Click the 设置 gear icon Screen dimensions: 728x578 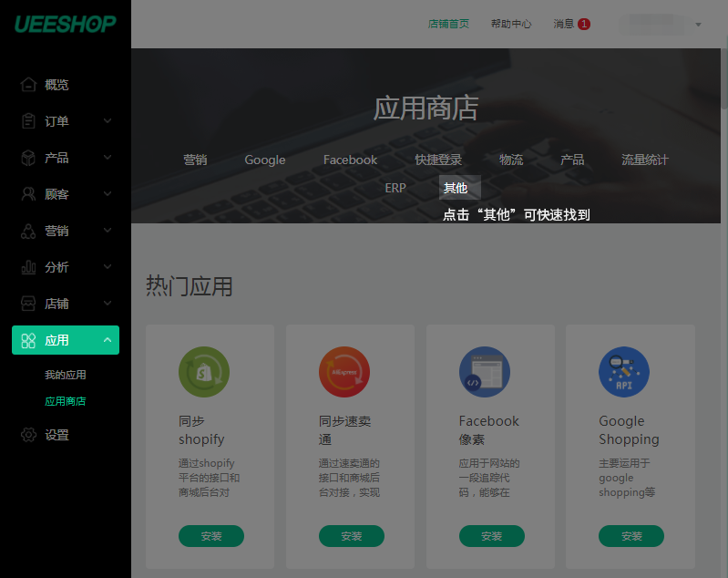click(x=28, y=435)
